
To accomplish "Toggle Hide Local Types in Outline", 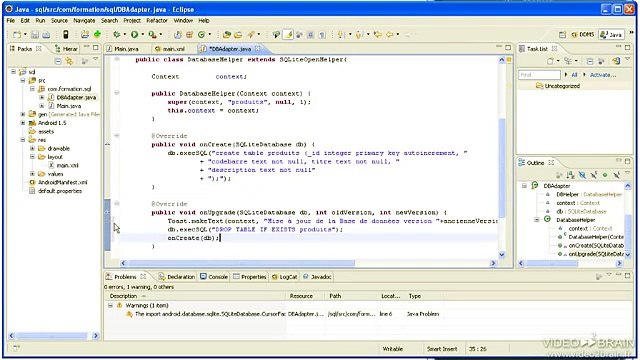I will pos(616,175).
